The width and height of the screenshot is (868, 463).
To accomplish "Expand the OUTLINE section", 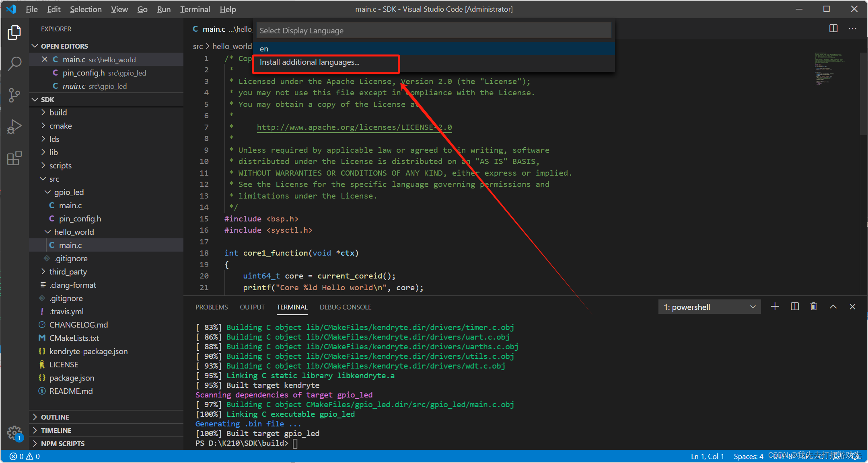I will (x=55, y=417).
